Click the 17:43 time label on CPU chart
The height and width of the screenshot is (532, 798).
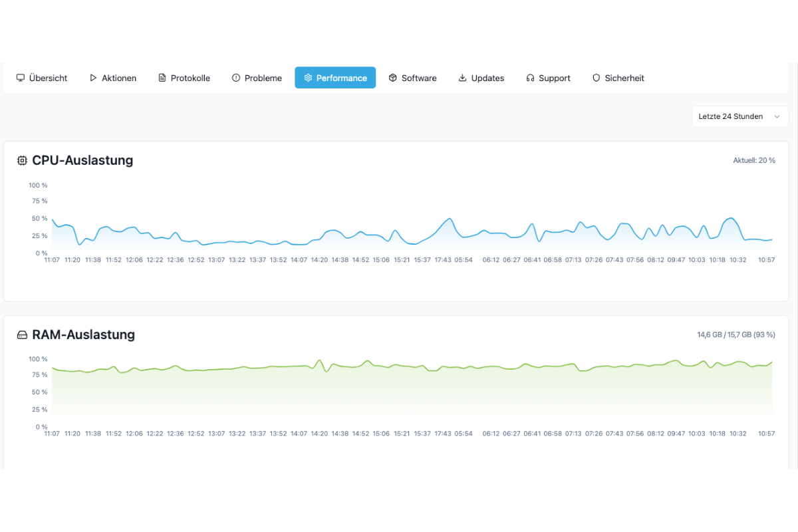443,260
